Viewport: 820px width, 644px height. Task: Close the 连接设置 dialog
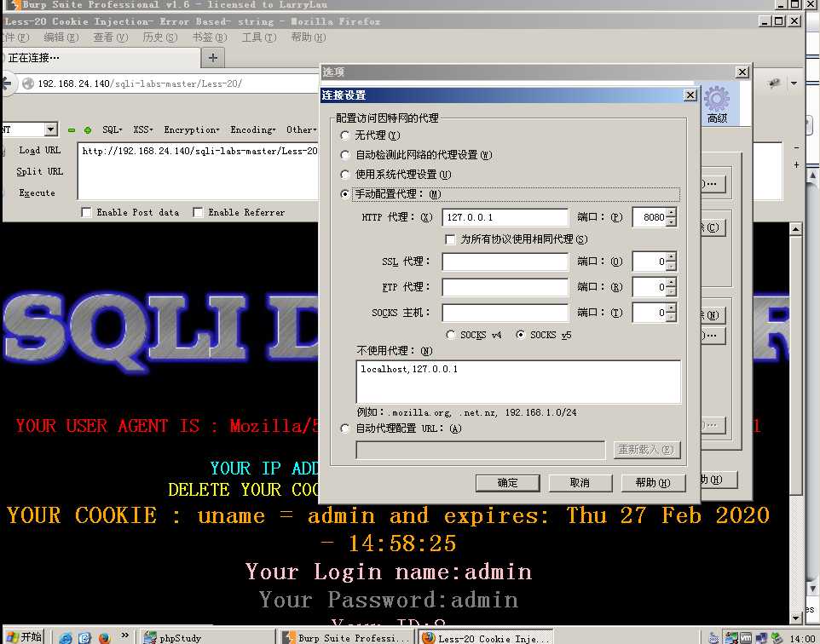coord(690,95)
